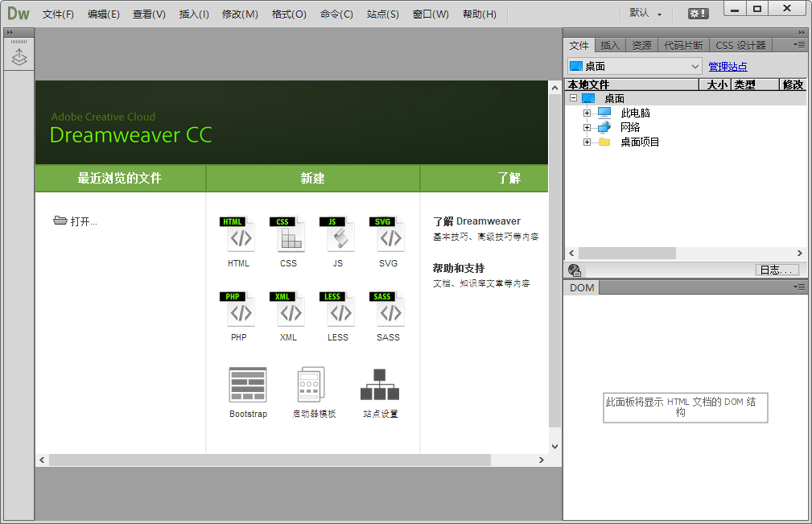
Task: Click the Extract upload icon in left toolbar
Action: (19, 57)
